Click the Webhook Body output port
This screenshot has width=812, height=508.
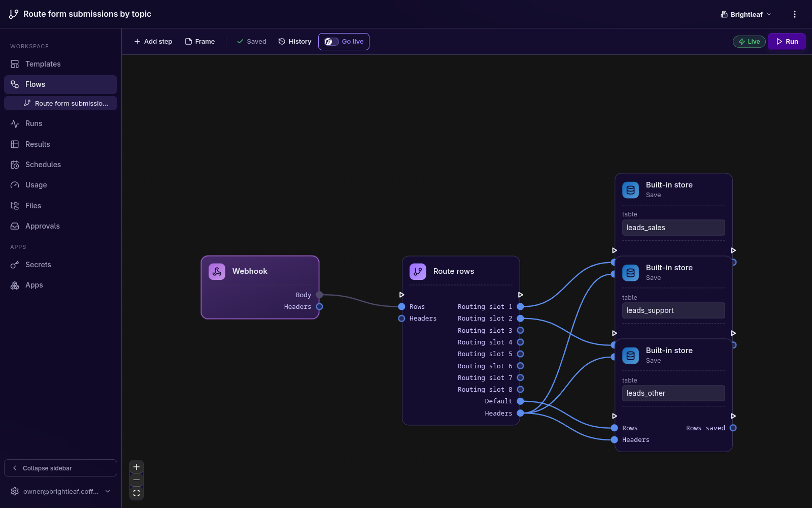point(319,295)
